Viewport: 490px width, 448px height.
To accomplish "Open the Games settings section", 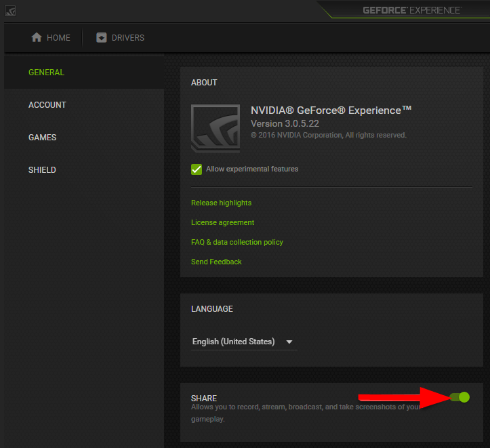I will point(42,138).
